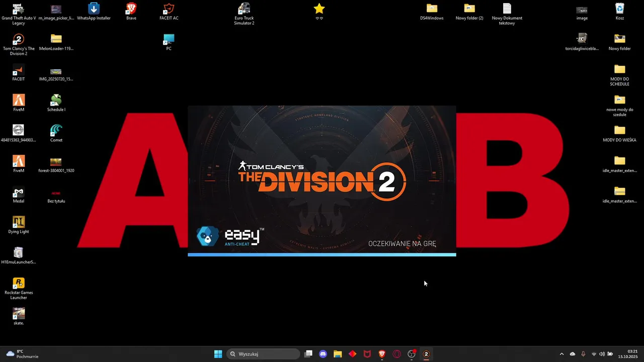
Task: Launch FACEIT AC desktop shortcut
Action: point(169,12)
